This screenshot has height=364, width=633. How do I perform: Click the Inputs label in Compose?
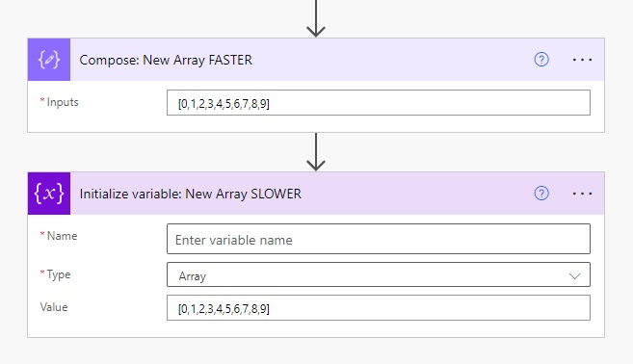click(63, 102)
